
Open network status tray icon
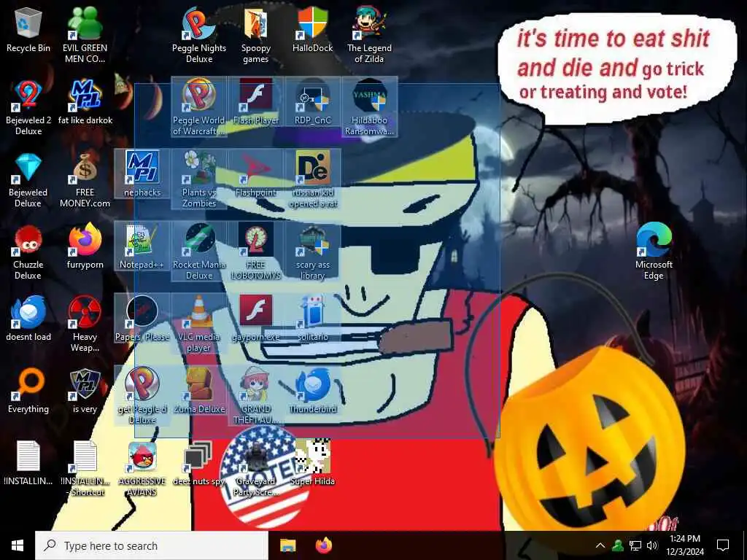(x=635, y=545)
